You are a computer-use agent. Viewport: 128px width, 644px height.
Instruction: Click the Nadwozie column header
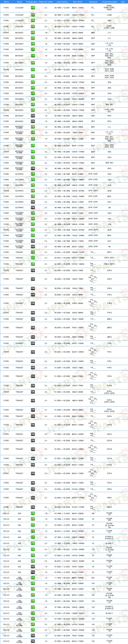coord(93,2)
